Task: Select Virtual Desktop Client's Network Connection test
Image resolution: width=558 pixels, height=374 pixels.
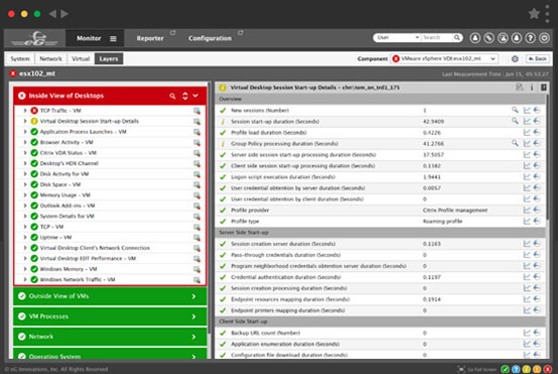Action: click(x=95, y=248)
